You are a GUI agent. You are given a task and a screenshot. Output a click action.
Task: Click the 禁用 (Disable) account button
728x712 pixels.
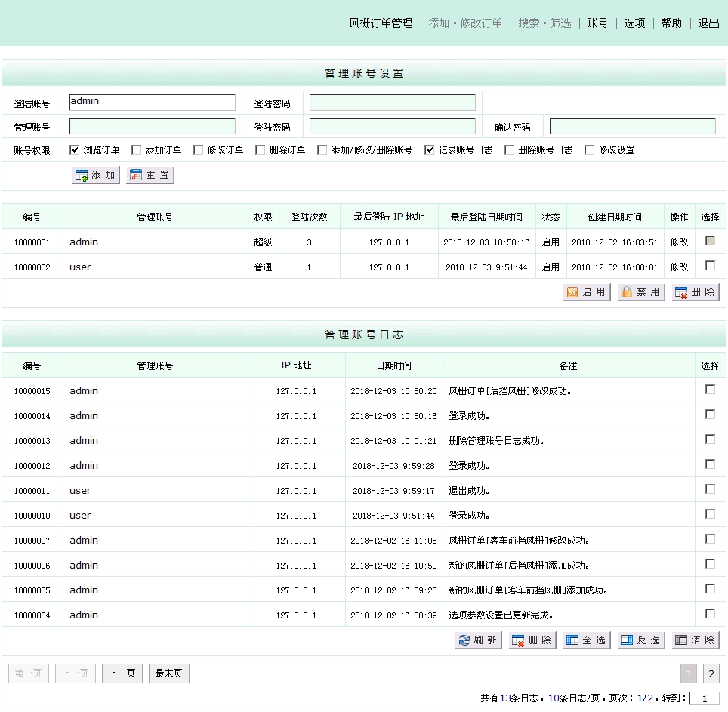(640, 292)
